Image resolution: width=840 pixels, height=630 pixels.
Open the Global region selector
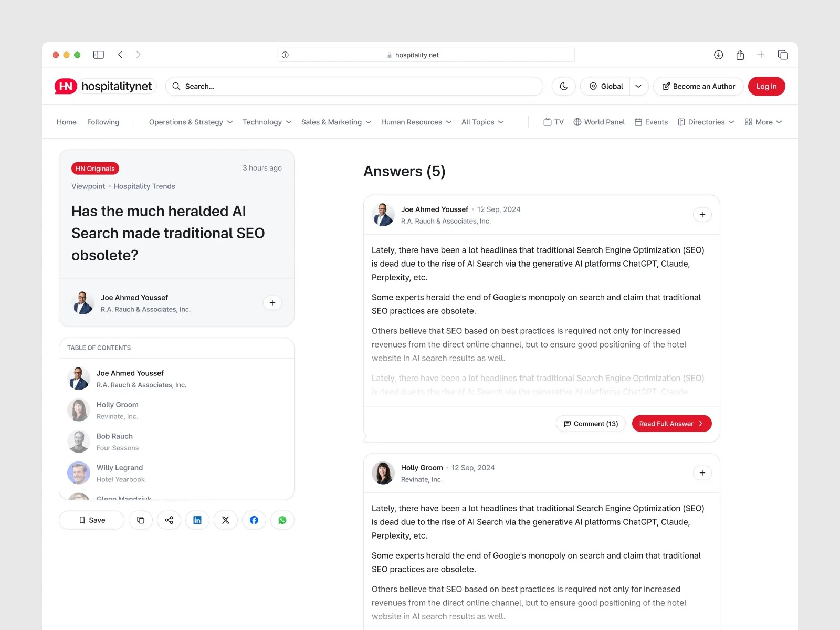click(606, 86)
